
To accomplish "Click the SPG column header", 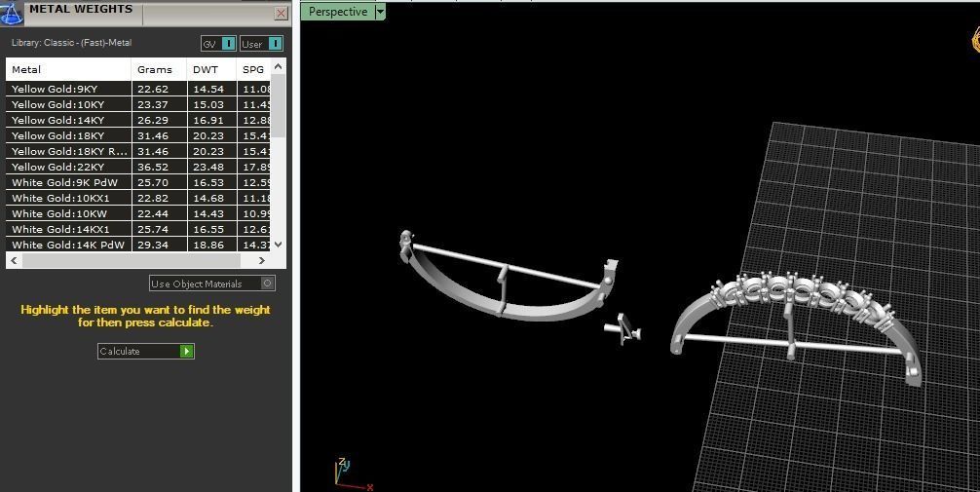I will click(x=253, y=69).
